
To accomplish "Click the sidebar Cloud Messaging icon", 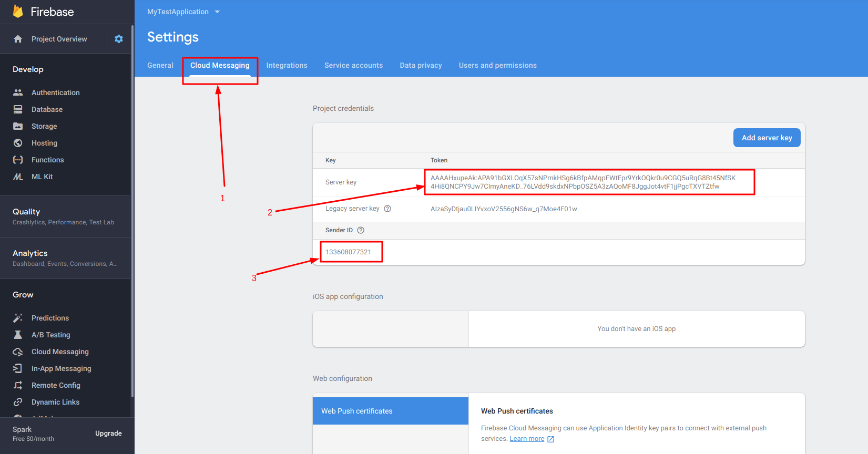I will click(x=18, y=352).
